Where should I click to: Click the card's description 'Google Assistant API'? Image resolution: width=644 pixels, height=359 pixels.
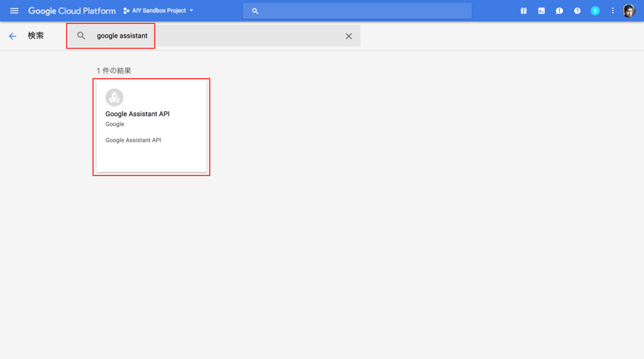(x=133, y=140)
